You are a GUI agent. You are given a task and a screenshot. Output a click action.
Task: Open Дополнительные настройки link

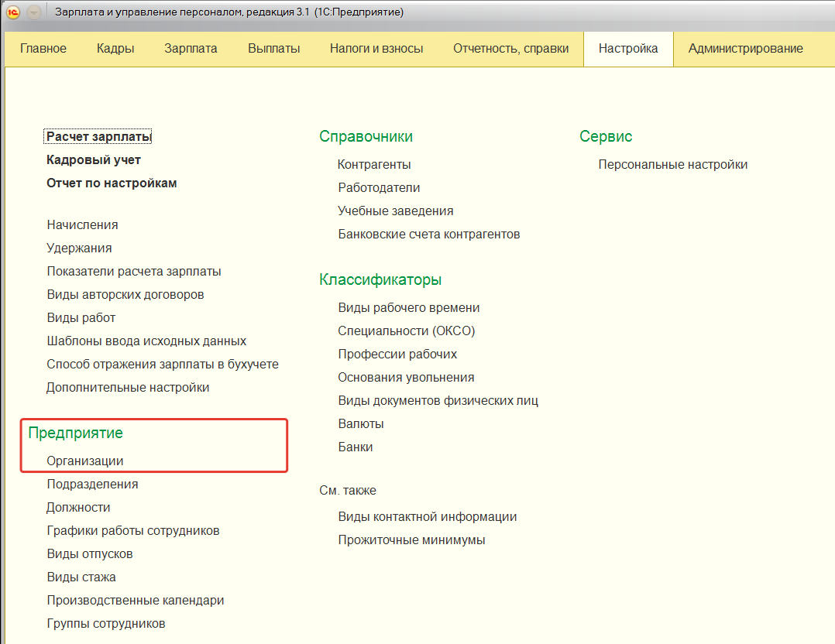coord(128,388)
